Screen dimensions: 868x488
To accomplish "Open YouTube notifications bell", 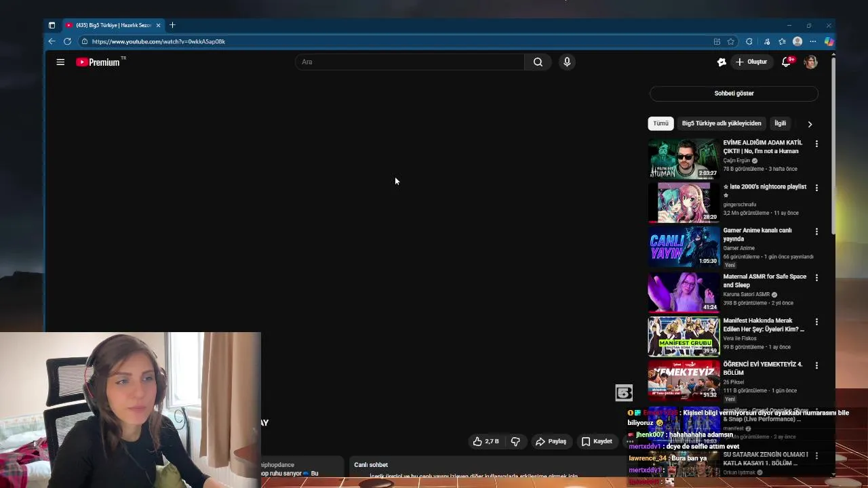I will click(787, 62).
